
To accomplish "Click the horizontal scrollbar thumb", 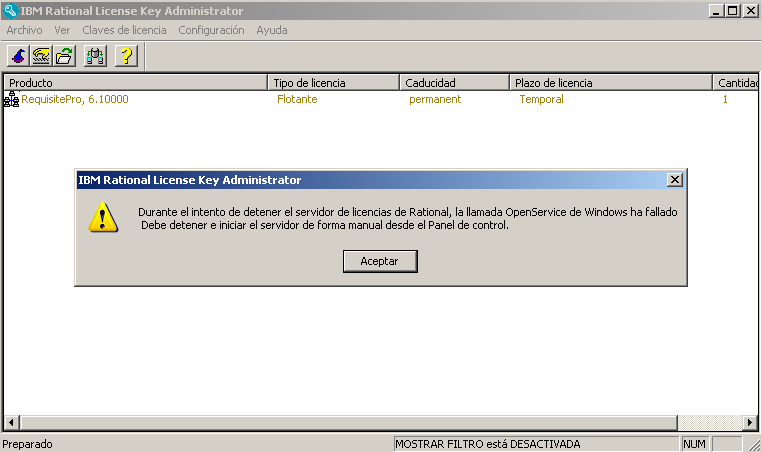I will tap(348, 422).
